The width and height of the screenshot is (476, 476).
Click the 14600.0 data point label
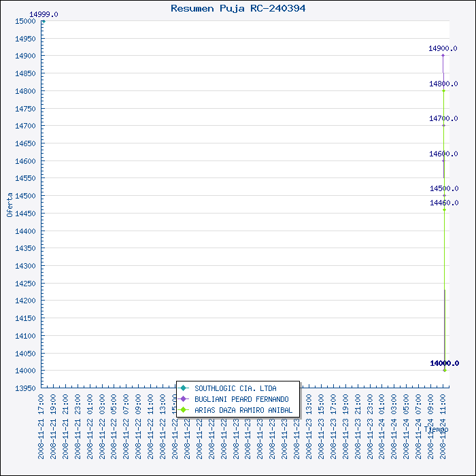click(443, 154)
